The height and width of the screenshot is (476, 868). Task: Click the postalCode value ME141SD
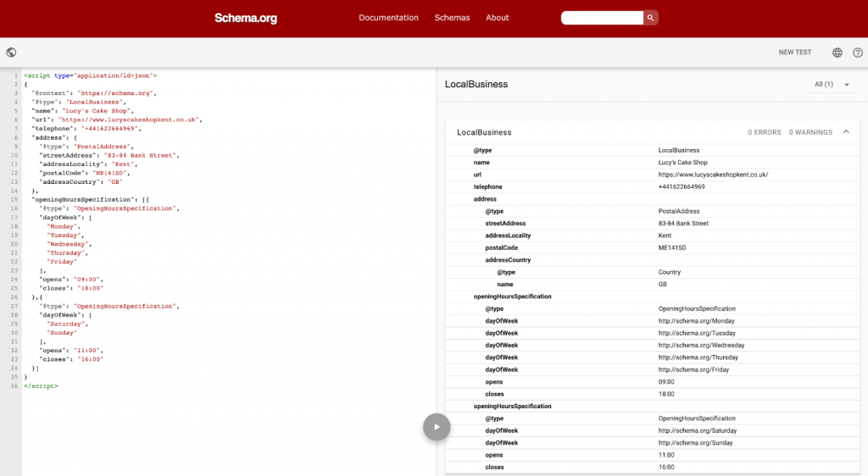pos(672,247)
